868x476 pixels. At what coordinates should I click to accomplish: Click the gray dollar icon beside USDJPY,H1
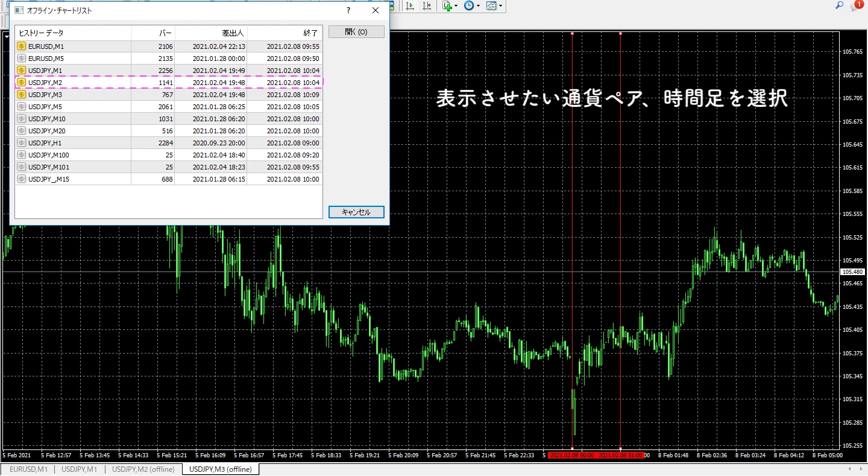[22, 142]
